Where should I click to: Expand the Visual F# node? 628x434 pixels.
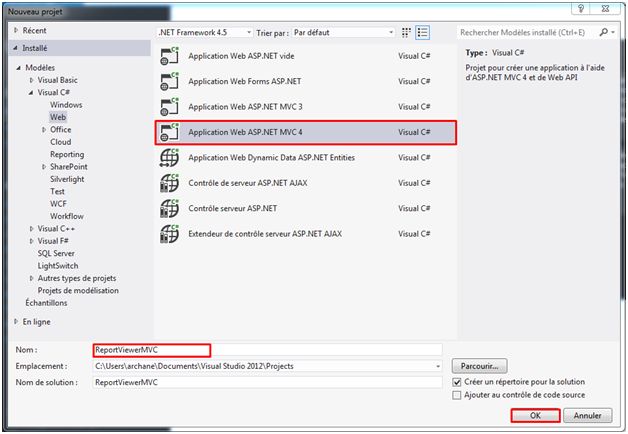pos(31,241)
